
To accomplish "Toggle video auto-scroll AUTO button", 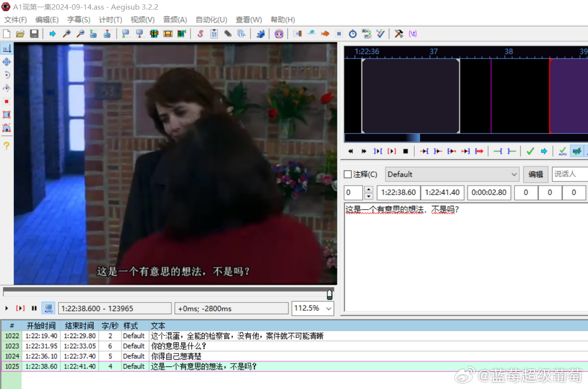I will (48, 308).
